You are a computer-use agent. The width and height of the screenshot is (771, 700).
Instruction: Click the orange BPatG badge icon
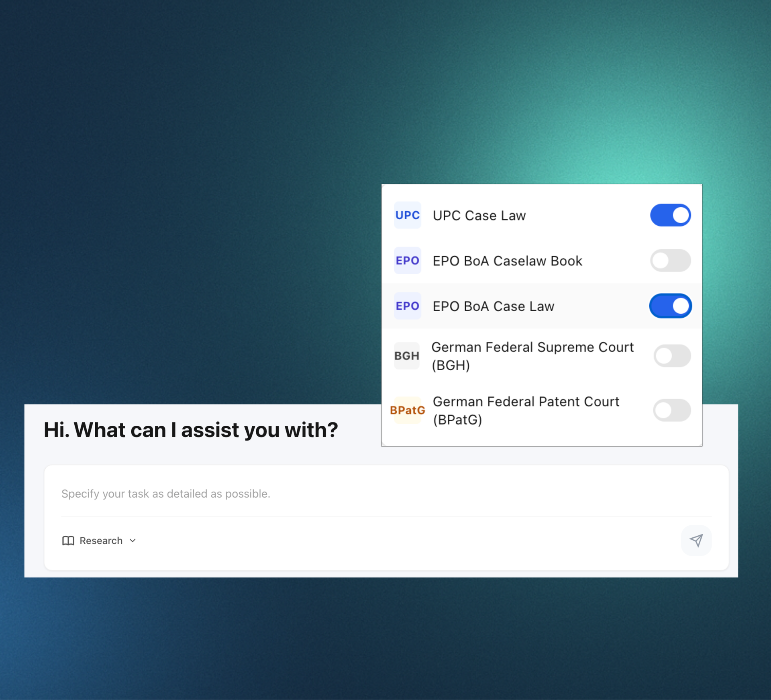(407, 410)
